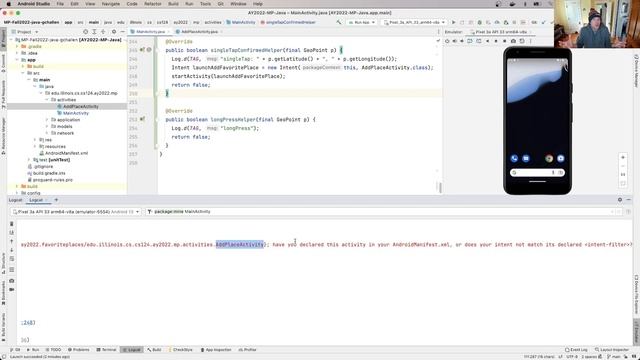Expand the .idea folder

pyautogui.click(x=17, y=53)
